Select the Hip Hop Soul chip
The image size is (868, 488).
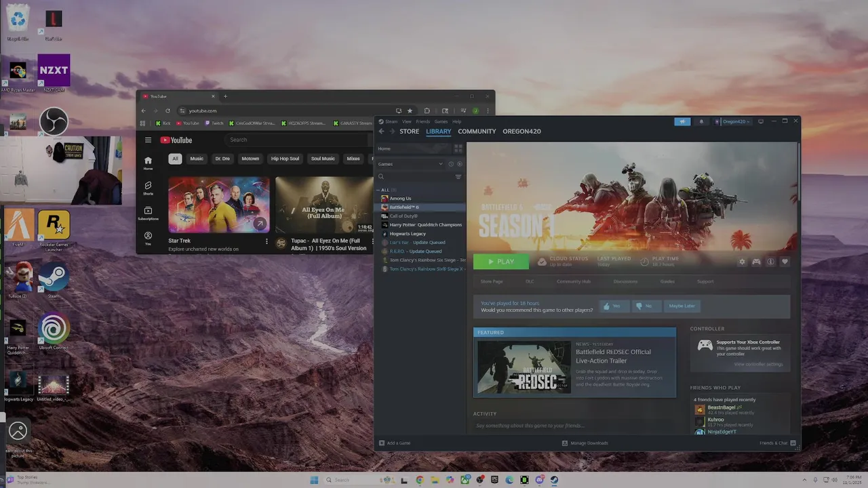coord(285,159)
